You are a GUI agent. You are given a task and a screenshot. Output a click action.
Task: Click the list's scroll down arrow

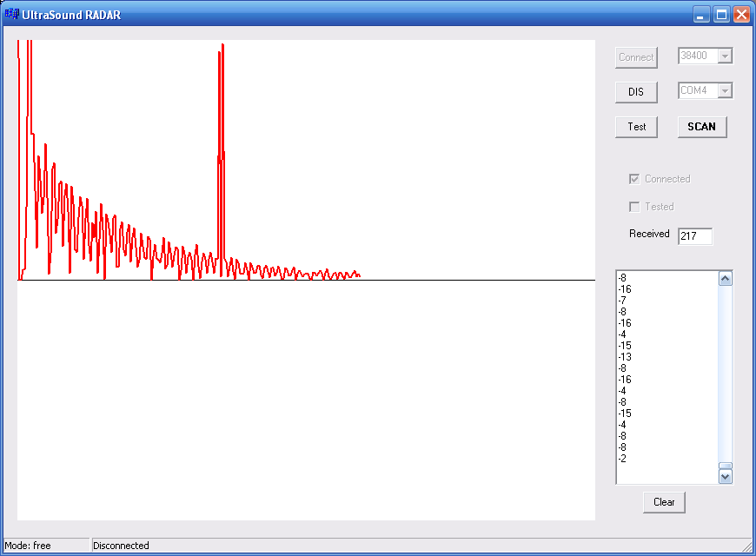[726, 476]
